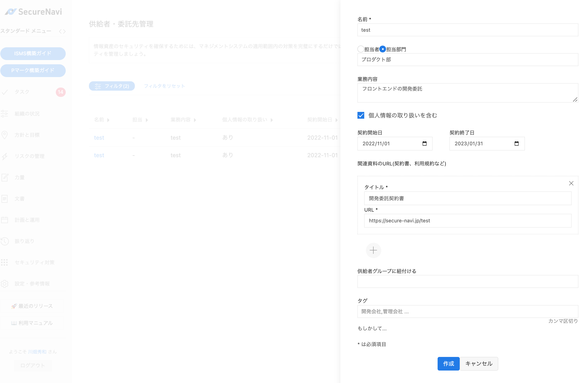This screenshot has width=588, height=383.
Task: Open 組織の状況 in the sidebar
Action: pyautogui.click(x=27, y=114)
